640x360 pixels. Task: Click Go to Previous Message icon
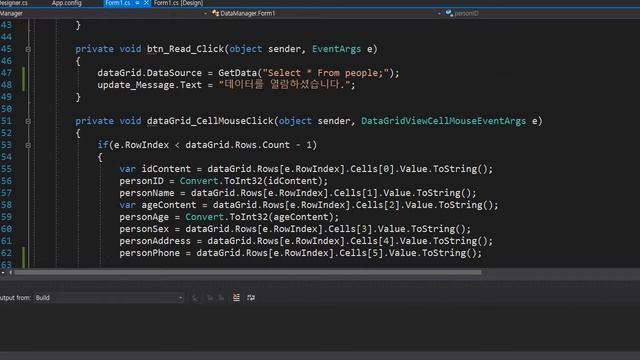tap(210, 298)
